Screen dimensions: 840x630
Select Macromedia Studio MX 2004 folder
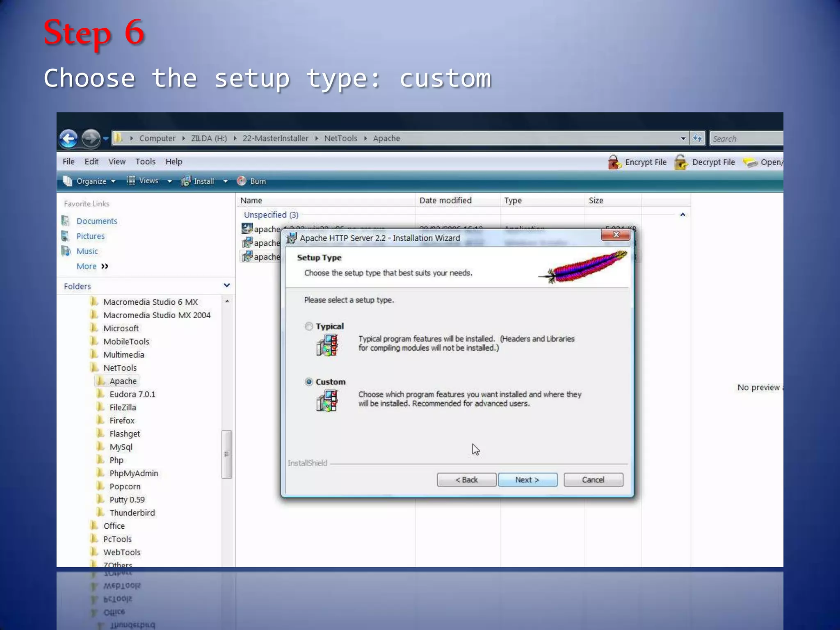157,315
